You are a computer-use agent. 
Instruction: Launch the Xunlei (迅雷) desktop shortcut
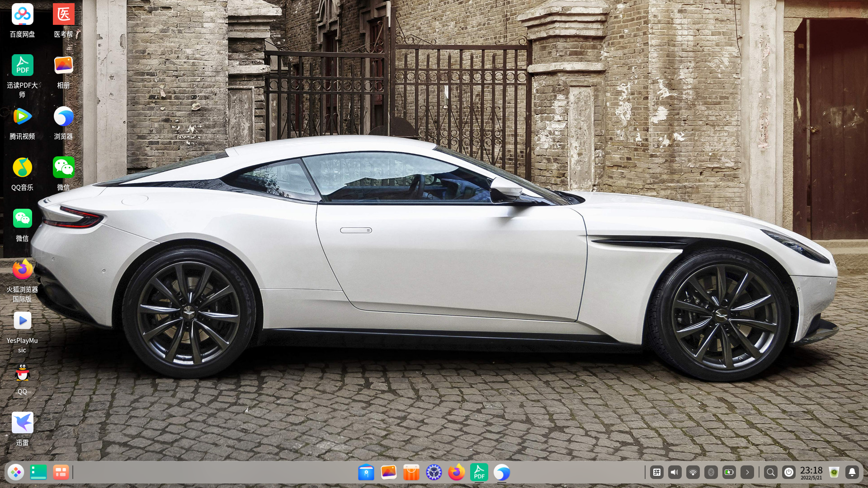[22, 423]
